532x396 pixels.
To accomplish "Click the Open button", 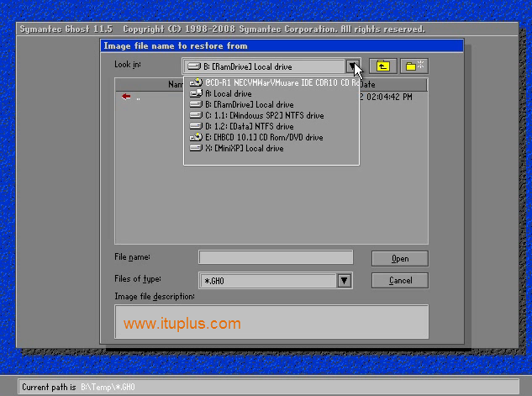I will tap(400, 259).
